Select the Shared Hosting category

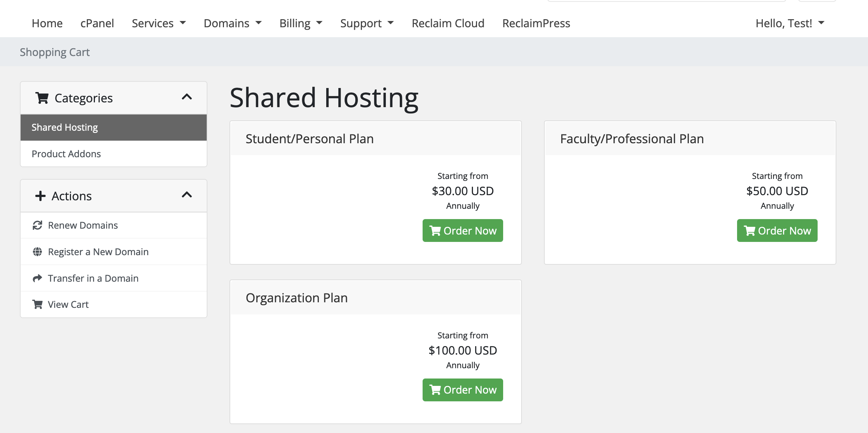tap(114, 127)
